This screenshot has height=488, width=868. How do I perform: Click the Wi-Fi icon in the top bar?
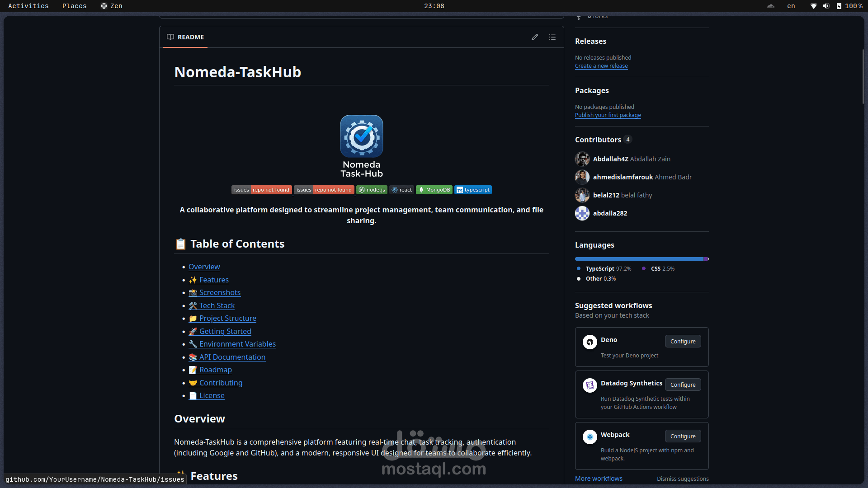[x=813, y=6]
